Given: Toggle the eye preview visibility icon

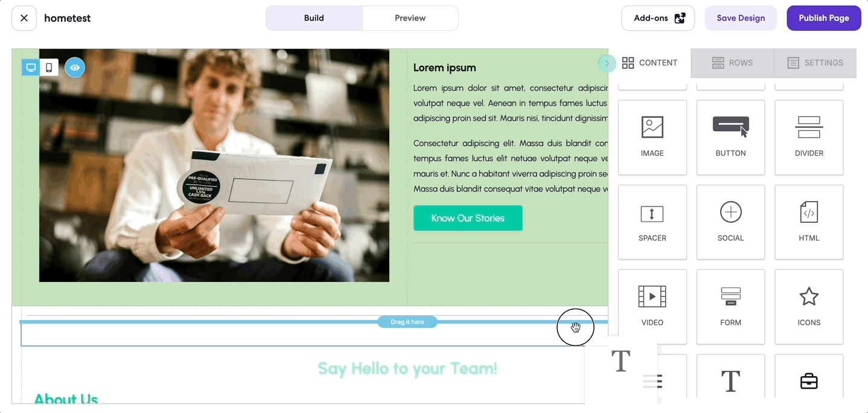Looking at the screenshot, I should tap(75, 68).
